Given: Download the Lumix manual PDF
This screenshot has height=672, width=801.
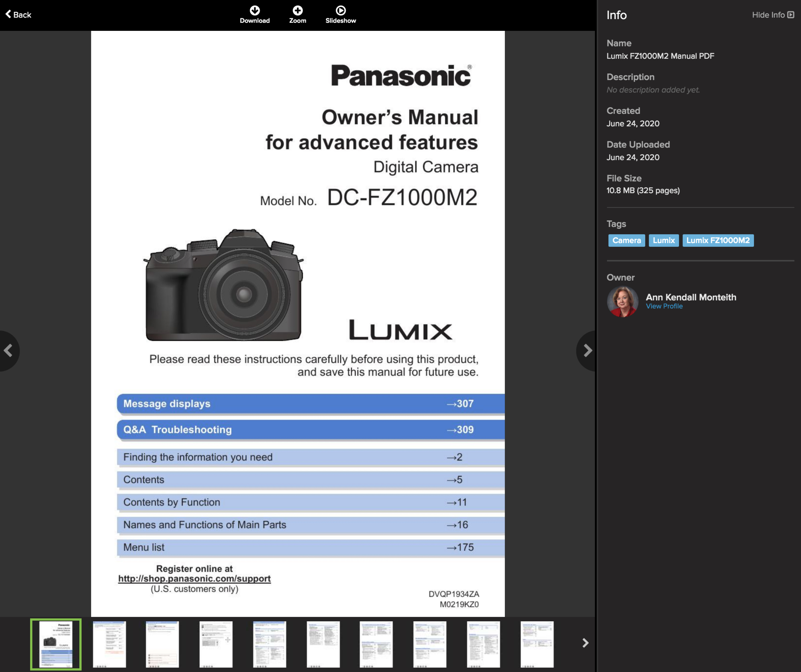Looking at the screenshot, I should coord(255,14).
